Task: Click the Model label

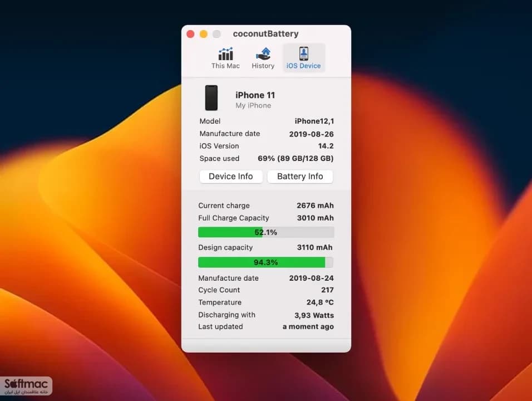Action: coord(210,121)
